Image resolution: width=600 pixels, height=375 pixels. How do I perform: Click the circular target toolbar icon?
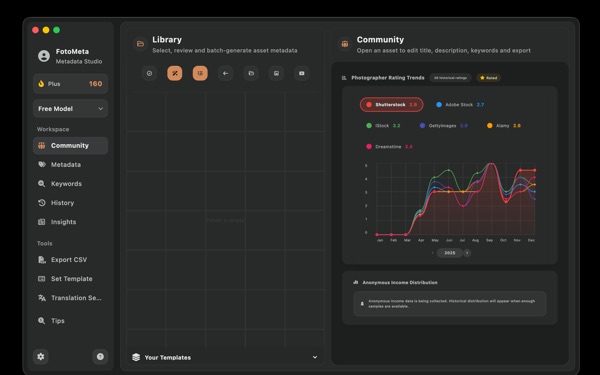coord(149,73)
